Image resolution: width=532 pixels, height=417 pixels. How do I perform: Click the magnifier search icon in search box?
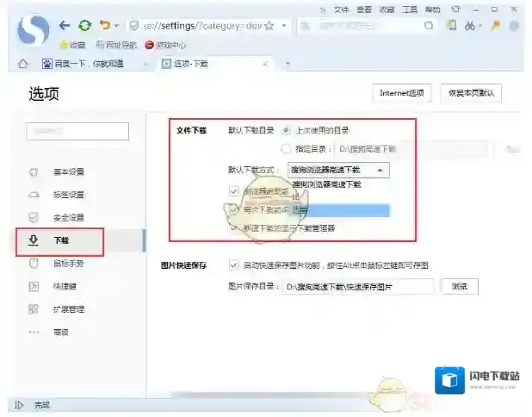point(429,26)
